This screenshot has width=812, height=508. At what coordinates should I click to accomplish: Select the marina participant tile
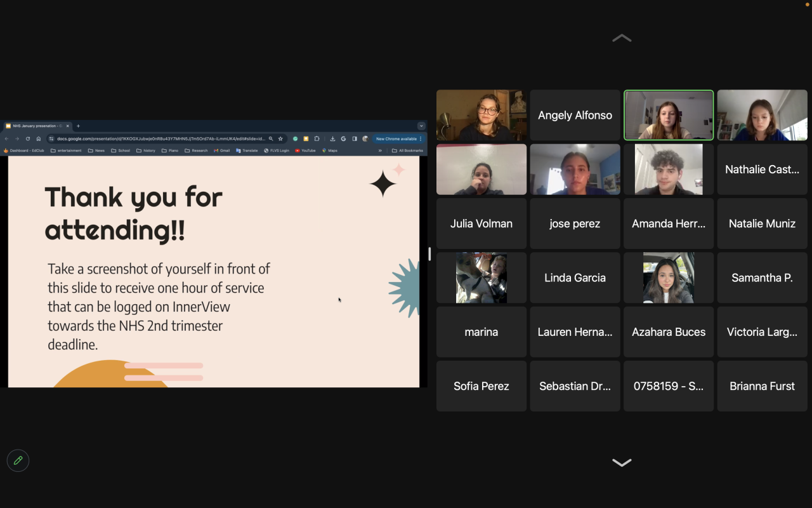481,332
